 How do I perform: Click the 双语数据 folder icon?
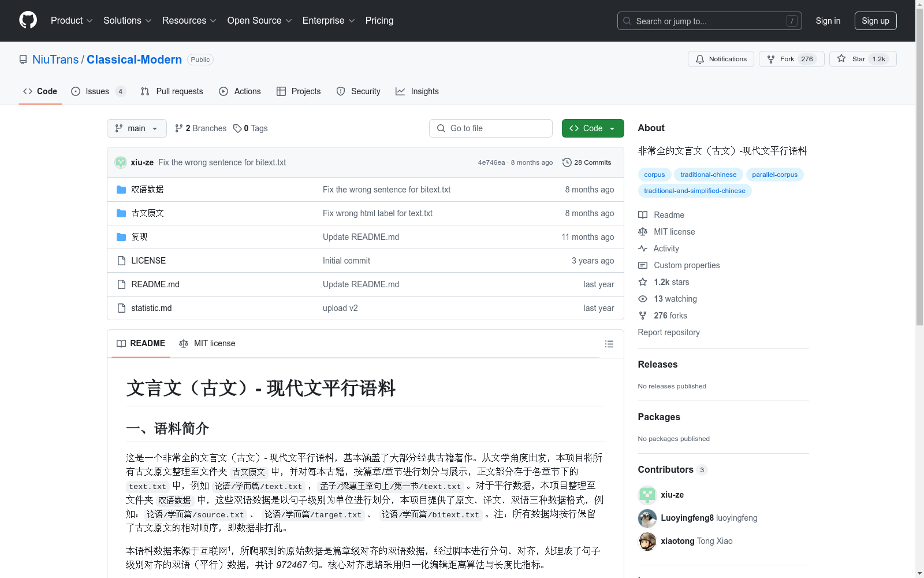(121, 190)
